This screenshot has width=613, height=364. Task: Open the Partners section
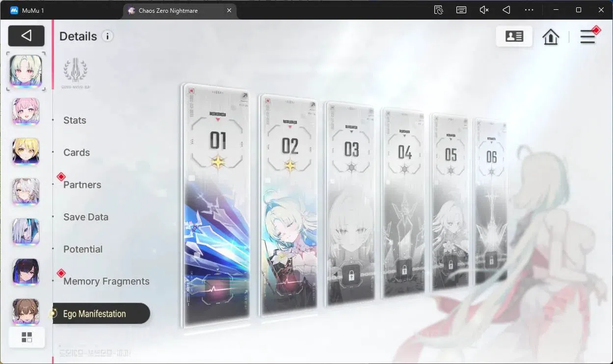point(82,185)
